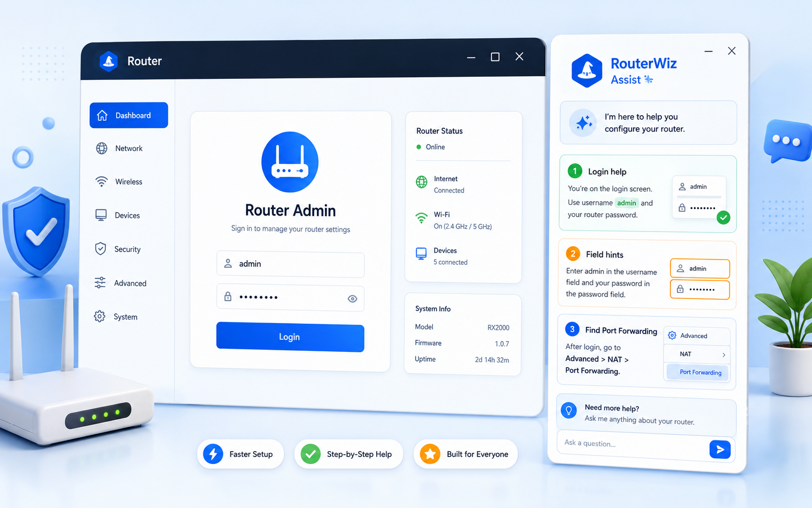812x508 pixels.
Task: Close the RouterWiz Assist panel
Action: point(732,51)
